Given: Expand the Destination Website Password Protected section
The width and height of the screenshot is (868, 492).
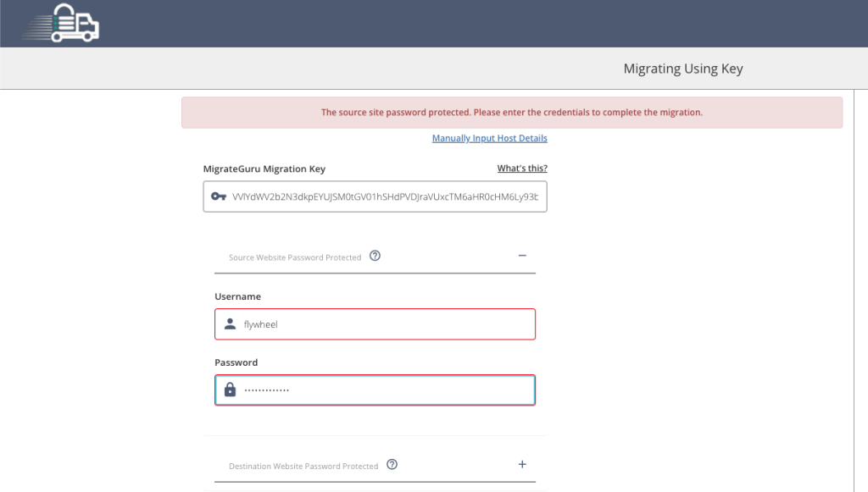Looking at the screenshot, I should (x=522, y=464).
